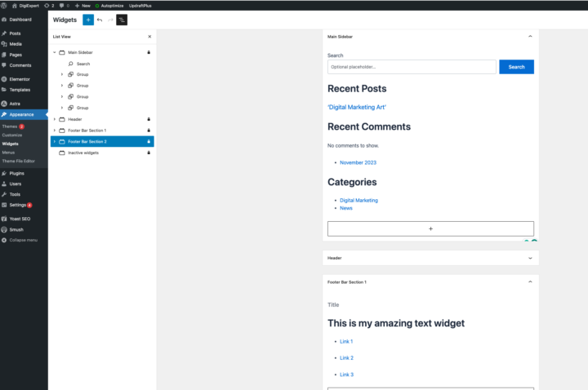This screenshot has height=390, width=588.
Task: Collapse the Main Sidebar tree item
Action: (x=54, y=52)
